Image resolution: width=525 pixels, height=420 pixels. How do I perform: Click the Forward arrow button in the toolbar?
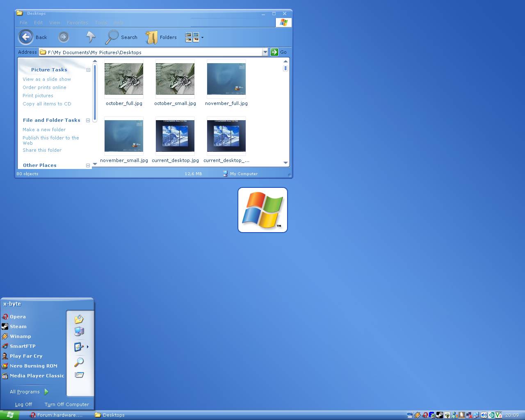(64, 37)
